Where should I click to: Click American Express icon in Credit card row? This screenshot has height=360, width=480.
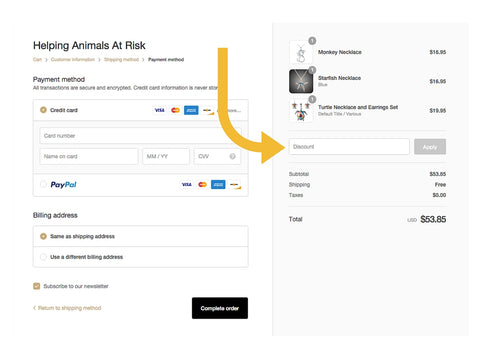coord(191,110)
